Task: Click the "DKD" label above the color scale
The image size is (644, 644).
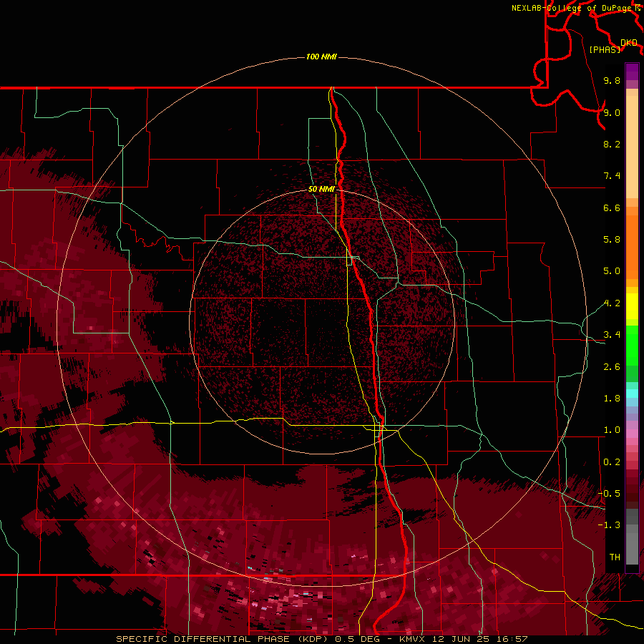Action: (629, 43)
